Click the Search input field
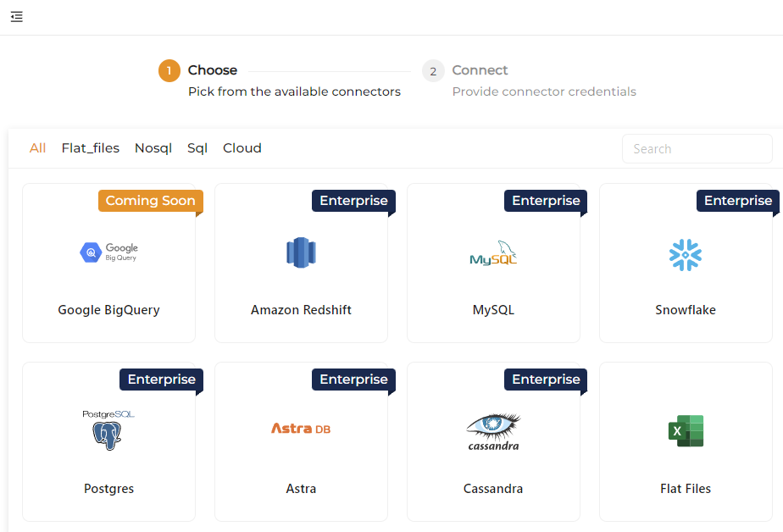 click(697, 148)
